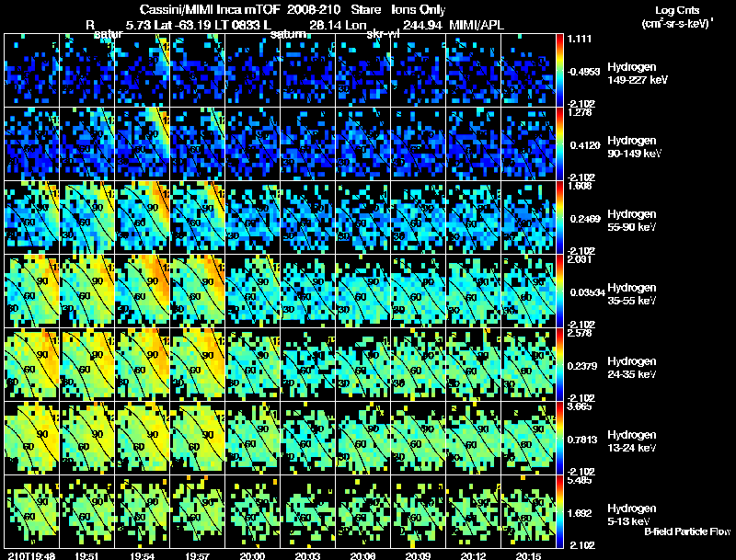Select the 210T19:48 time label

[31, 556]
